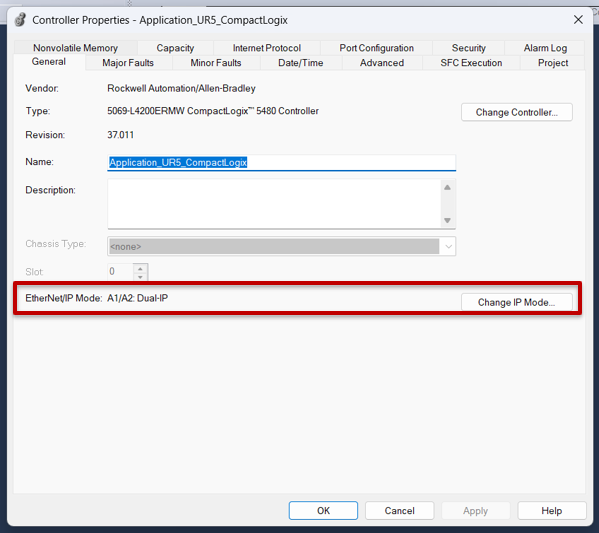The height and width of the screenshot is (533, 599).
Task: Click into the controller Name field
Action: click(x=282, y=163)
